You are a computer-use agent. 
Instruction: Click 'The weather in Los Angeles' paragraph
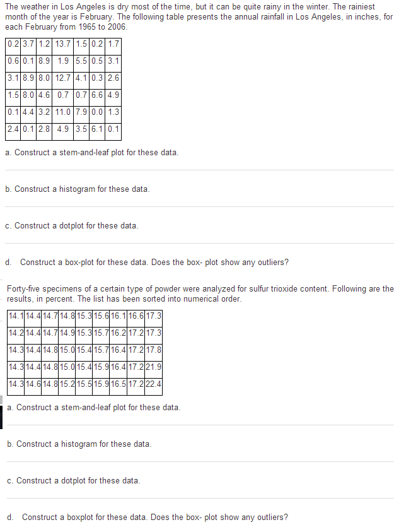tap(199, 16)
